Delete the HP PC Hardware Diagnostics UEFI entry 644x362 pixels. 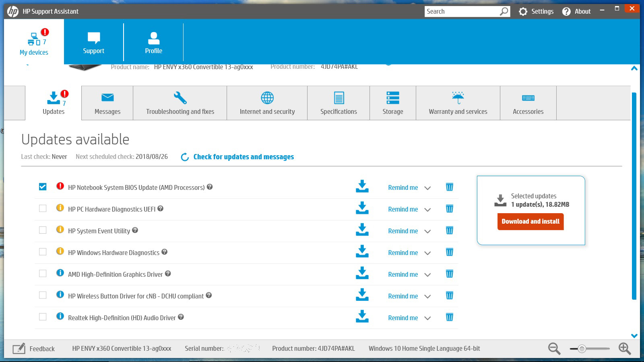450,209
